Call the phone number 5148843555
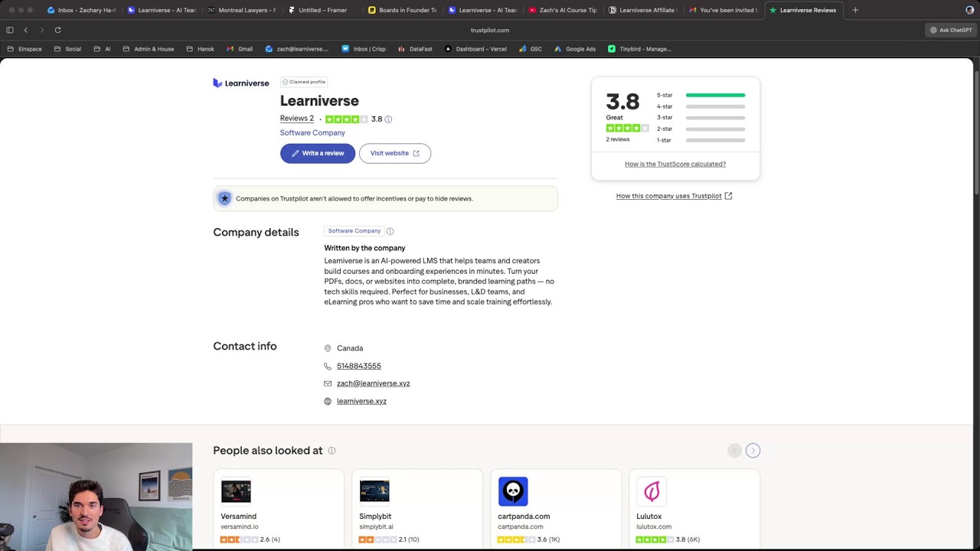Viewport: 980px width, 551px height. (x=359, y=366)
